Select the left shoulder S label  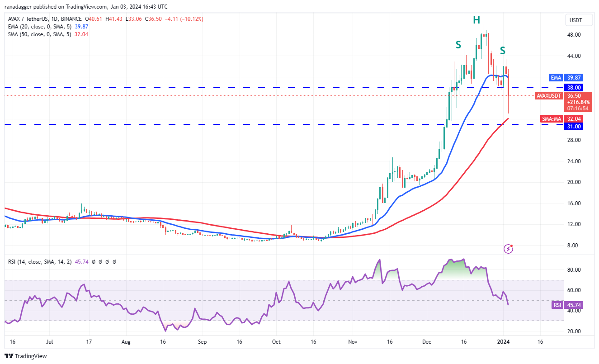click(x=458, y=45)
